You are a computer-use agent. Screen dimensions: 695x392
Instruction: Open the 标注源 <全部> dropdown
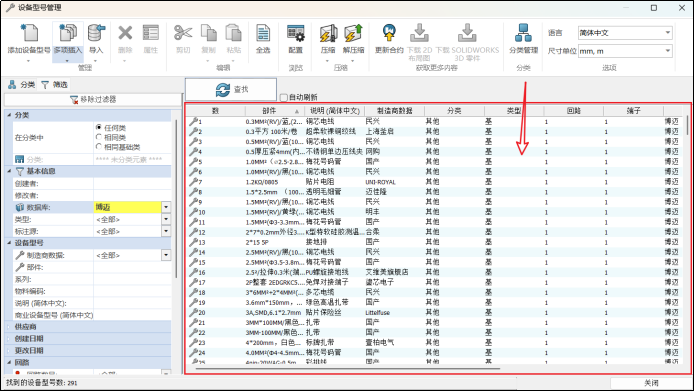coord(166,231)
